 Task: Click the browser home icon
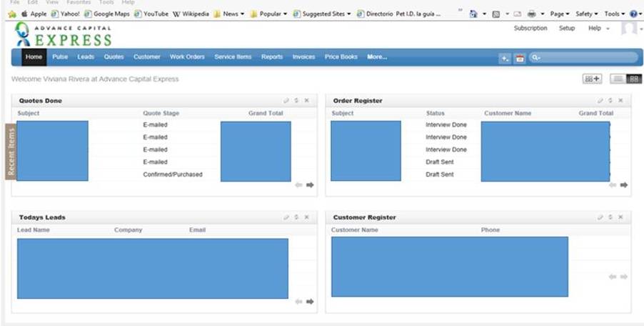click(x=473, y=14)
